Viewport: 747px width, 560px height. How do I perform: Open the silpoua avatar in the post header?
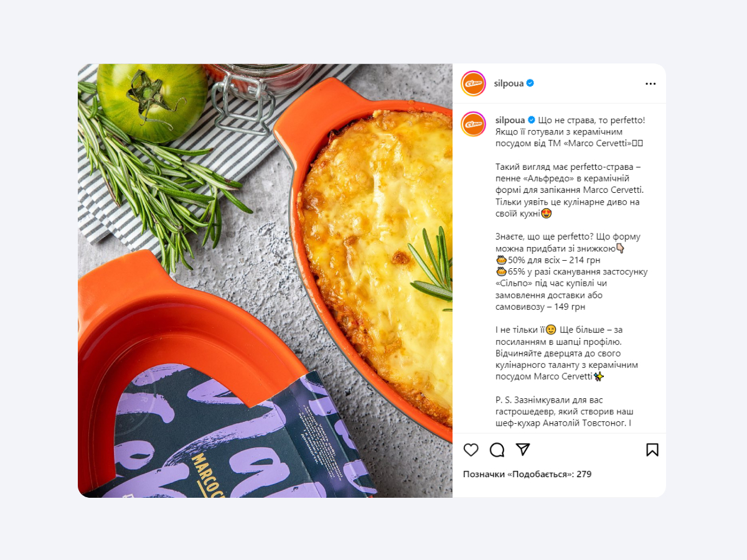coord(473,83)
